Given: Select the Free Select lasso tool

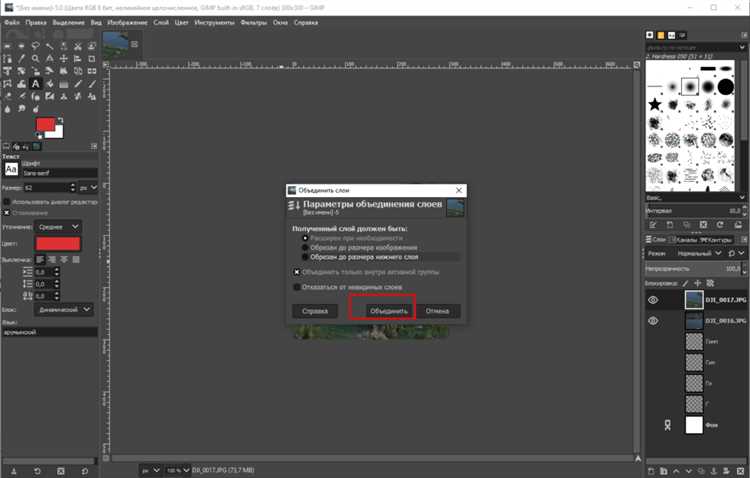Looking at the screenshot, I should pos(35,46).
